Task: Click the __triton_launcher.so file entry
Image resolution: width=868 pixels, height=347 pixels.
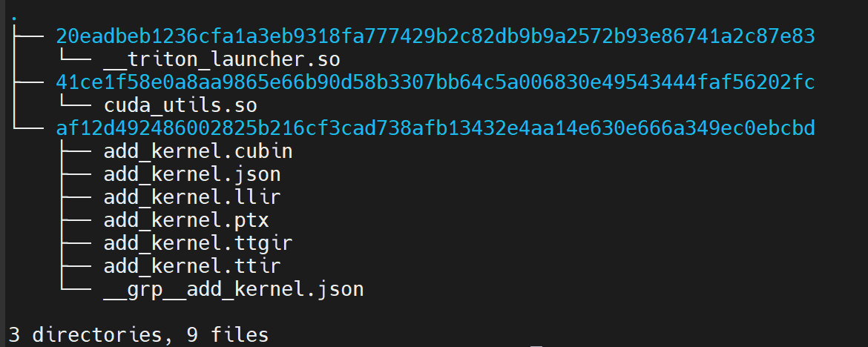Action: click(221, 59)
